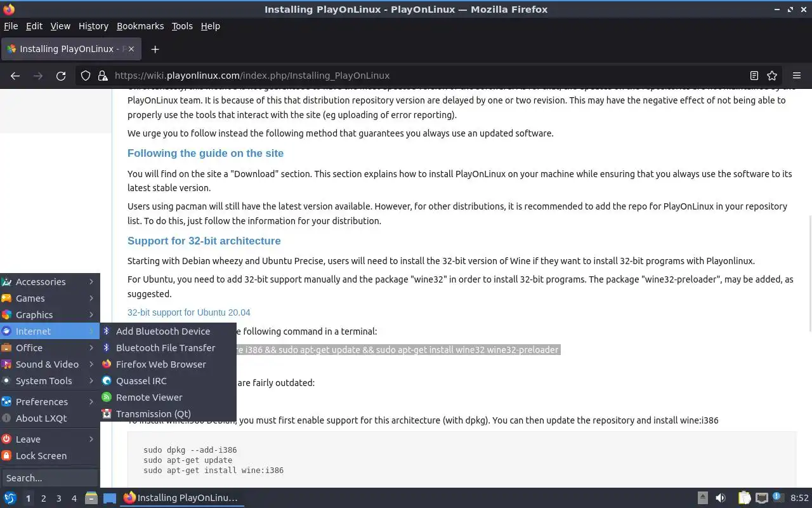Viewport: 812px width, 508px height.
Task: Open the file manager from the panel
Action: point(91,498)
